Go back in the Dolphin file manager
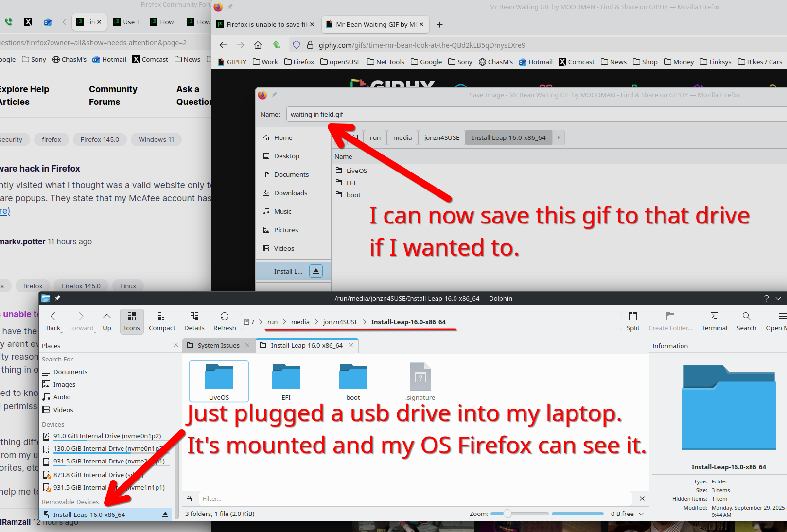 coord(53,322)
